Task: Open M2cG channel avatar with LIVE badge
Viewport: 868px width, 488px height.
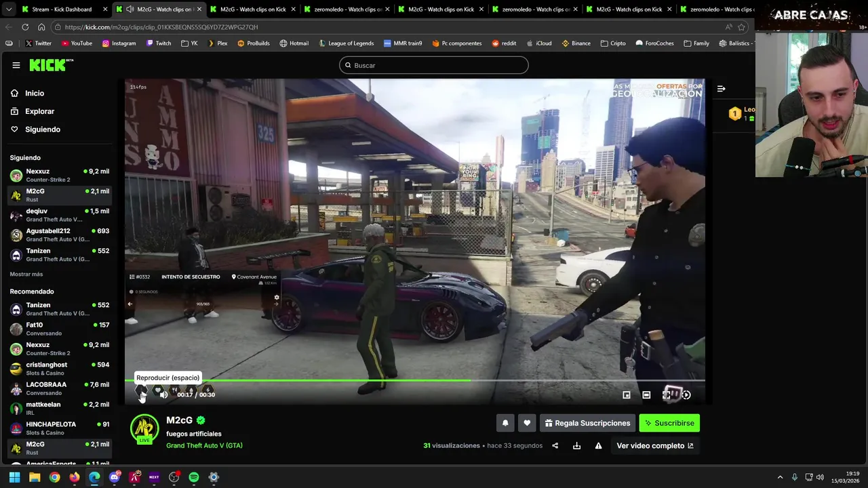Action: [144, 429]
